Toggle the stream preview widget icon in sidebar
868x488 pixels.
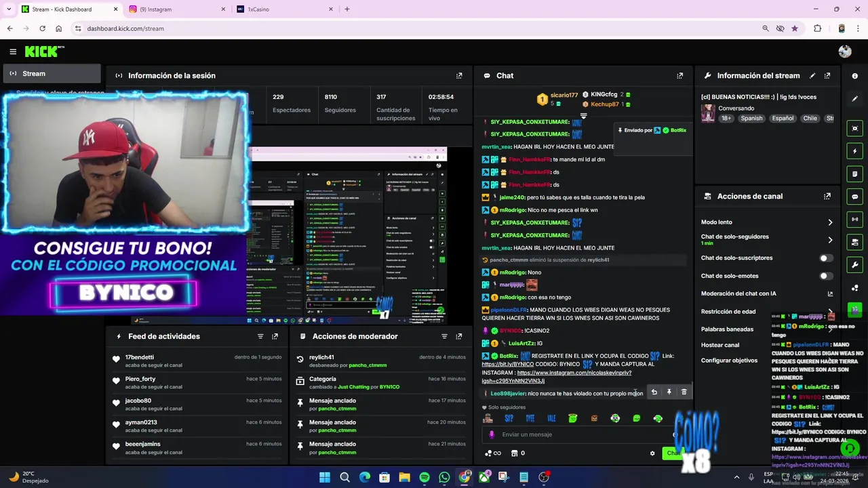[854, 128]
